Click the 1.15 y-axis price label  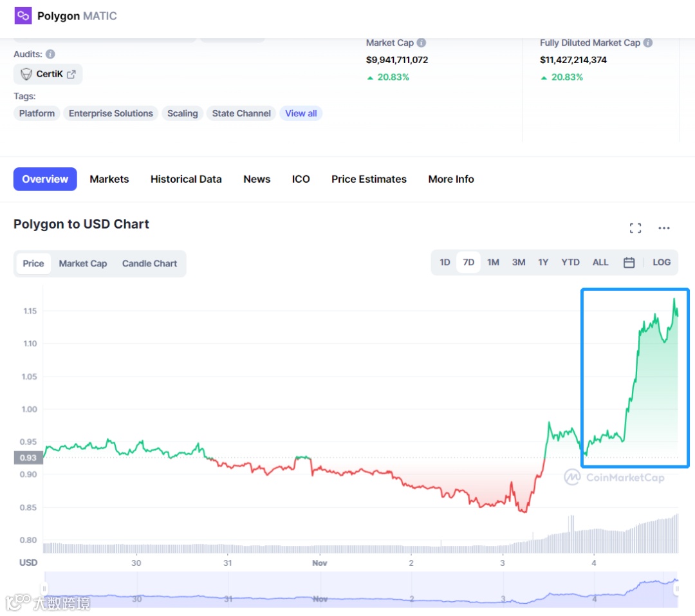click(30, 311)
